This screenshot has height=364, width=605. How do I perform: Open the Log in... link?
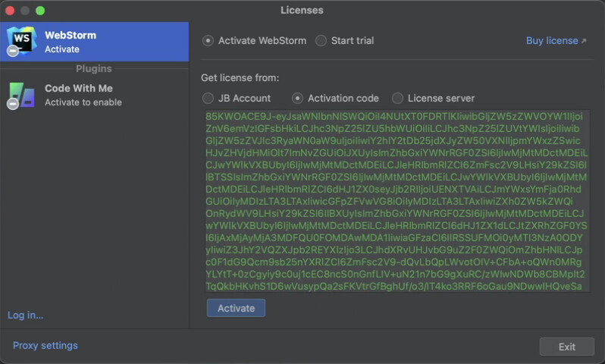[26, 315]
